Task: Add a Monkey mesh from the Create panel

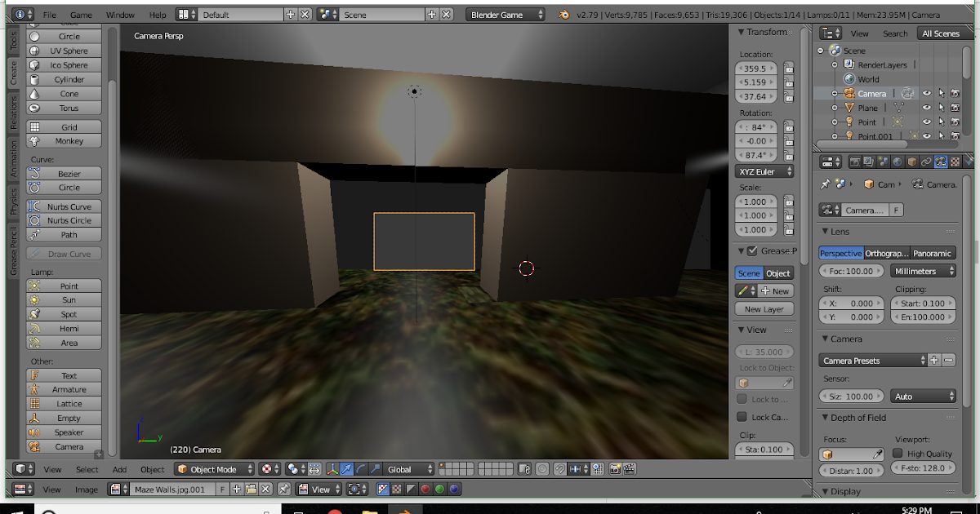Action: coord(64,141)
